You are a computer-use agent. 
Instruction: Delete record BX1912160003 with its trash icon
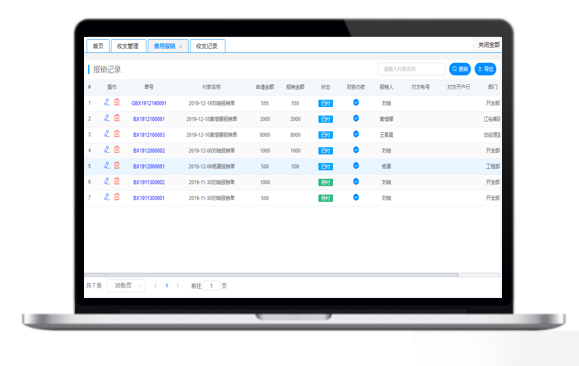tap(117, 134)
